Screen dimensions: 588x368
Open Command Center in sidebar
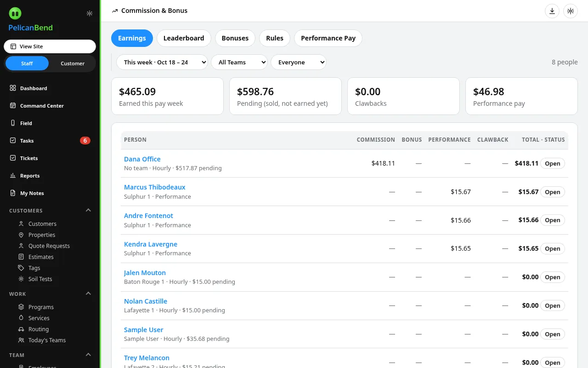pyautogui.click(x=50, y=106)
